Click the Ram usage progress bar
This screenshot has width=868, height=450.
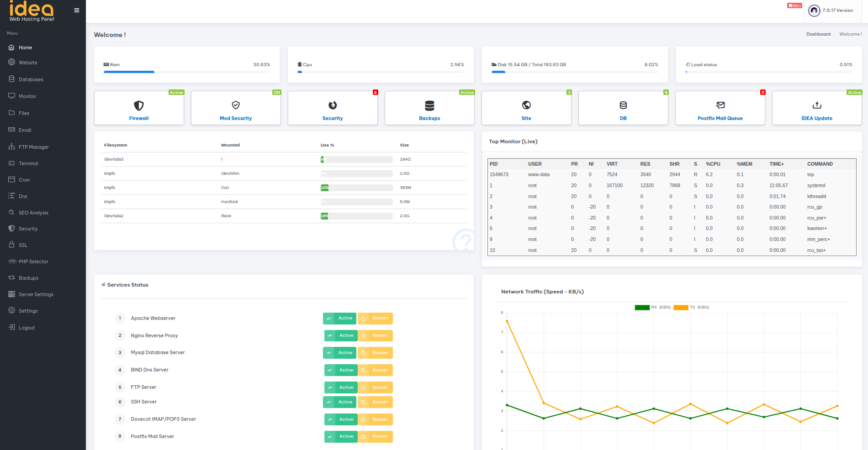[186, 72]
